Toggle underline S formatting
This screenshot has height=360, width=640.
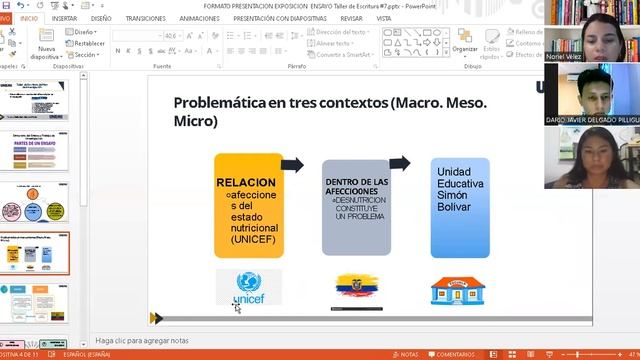(139, 51)
